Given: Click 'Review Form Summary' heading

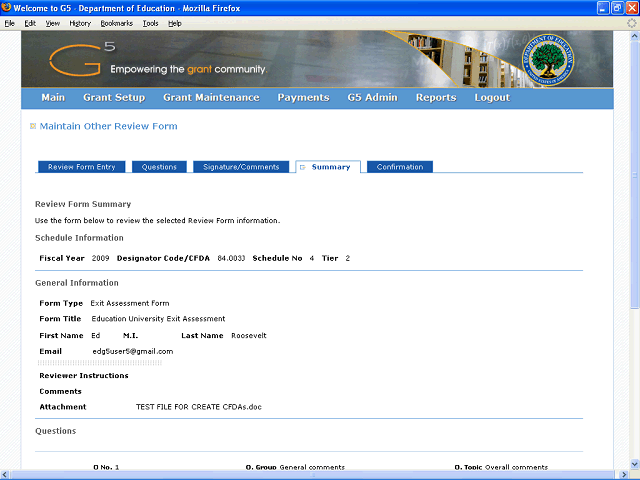Looking at the screenshot, I should click(x=83, y=204).
